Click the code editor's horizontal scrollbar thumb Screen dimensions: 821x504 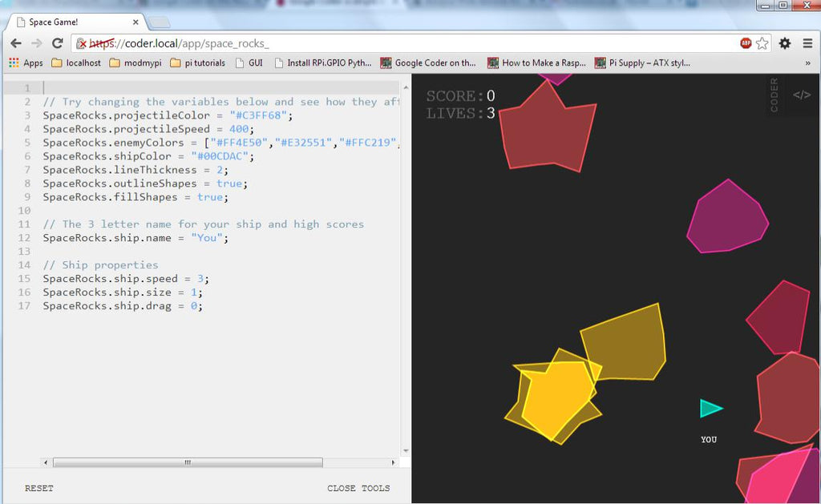(x=188, y=462)
